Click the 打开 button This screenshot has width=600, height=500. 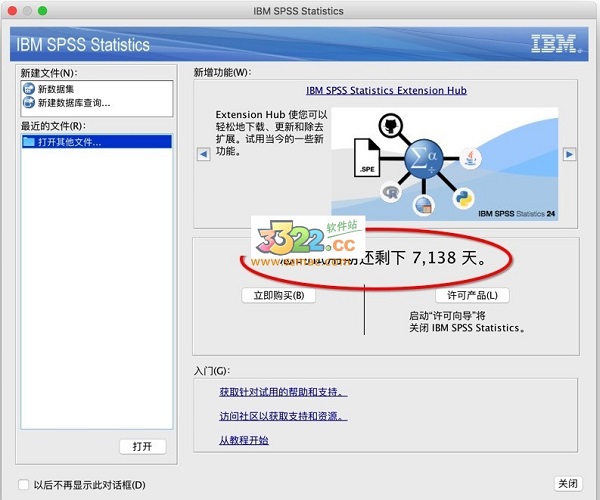(142, 446)
